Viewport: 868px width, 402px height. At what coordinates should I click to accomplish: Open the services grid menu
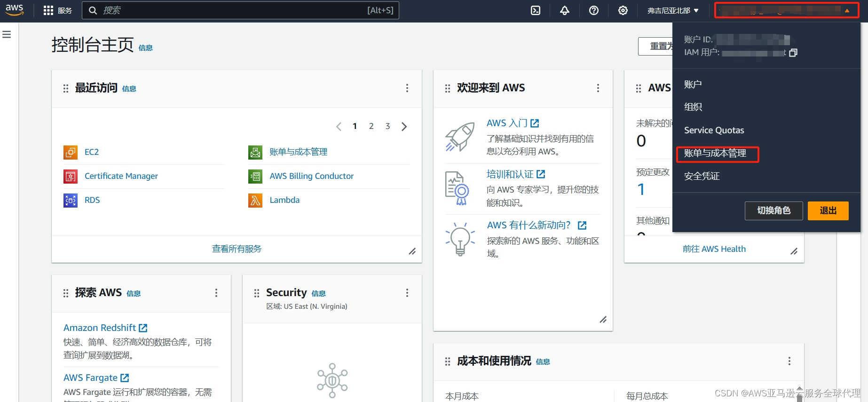click(x=57, y=10)
